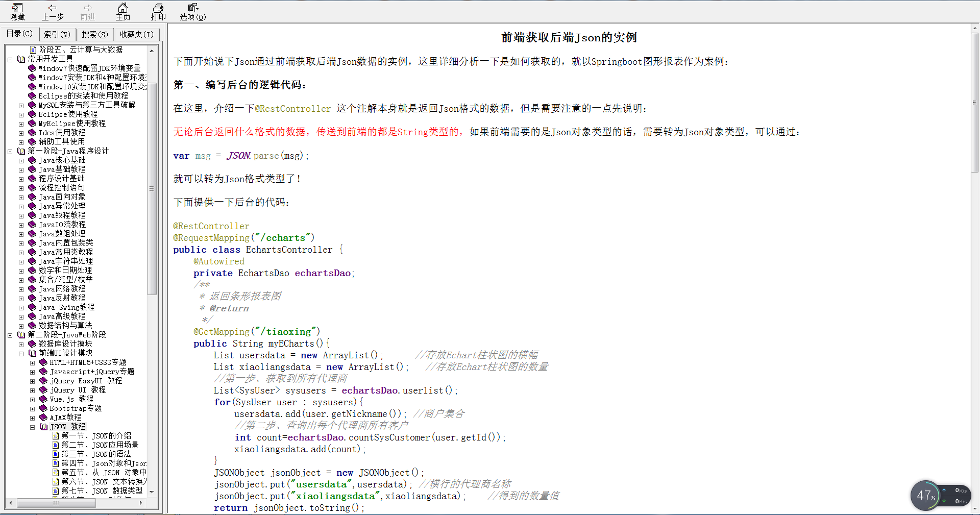Expand the Java核心基础 node
The width and height of the screenshot is (980, 515).
point(21,160)
